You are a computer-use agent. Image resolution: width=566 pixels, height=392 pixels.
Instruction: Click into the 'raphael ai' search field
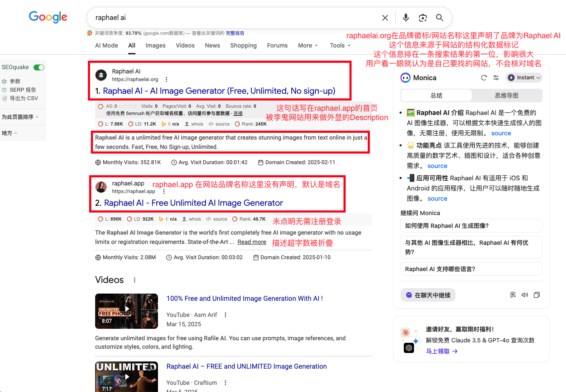pyautogui.click(x=234, y=17)
